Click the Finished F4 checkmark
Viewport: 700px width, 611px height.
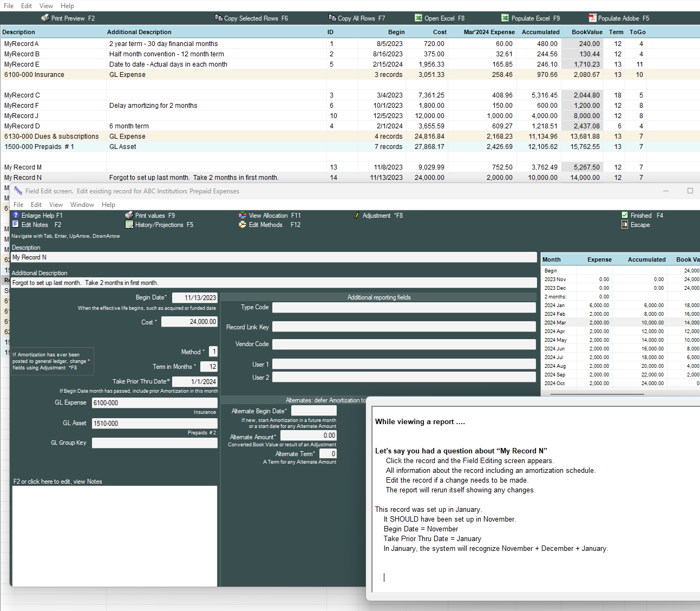coord(625,215)
